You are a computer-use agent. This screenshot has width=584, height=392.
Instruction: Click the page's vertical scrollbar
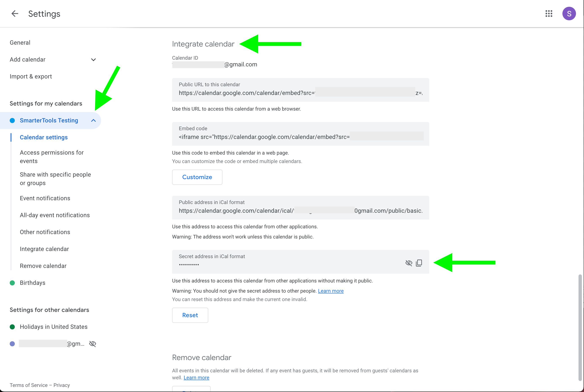tap(580, 328)
